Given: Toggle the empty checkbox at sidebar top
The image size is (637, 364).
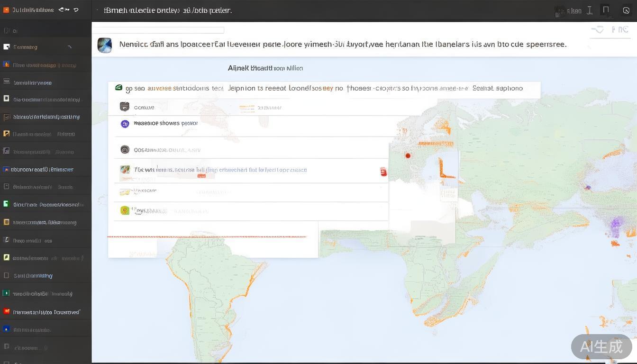Looking at the screenshot, I should [6, 31].
